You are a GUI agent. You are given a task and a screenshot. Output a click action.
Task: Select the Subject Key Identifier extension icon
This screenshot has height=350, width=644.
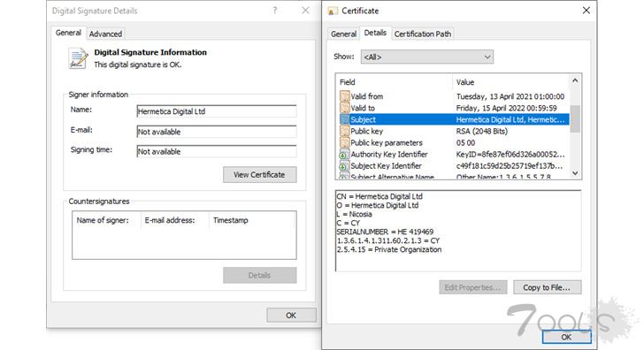point(344,166)
